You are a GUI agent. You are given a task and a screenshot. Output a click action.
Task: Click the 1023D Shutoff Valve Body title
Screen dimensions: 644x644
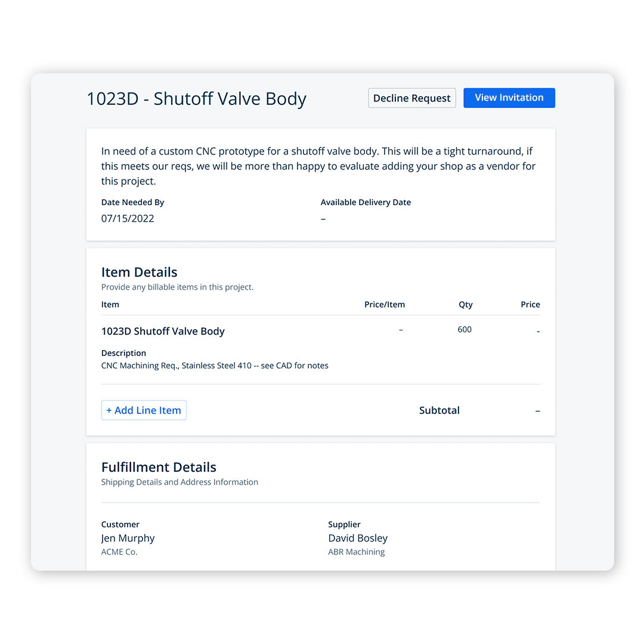196,99
